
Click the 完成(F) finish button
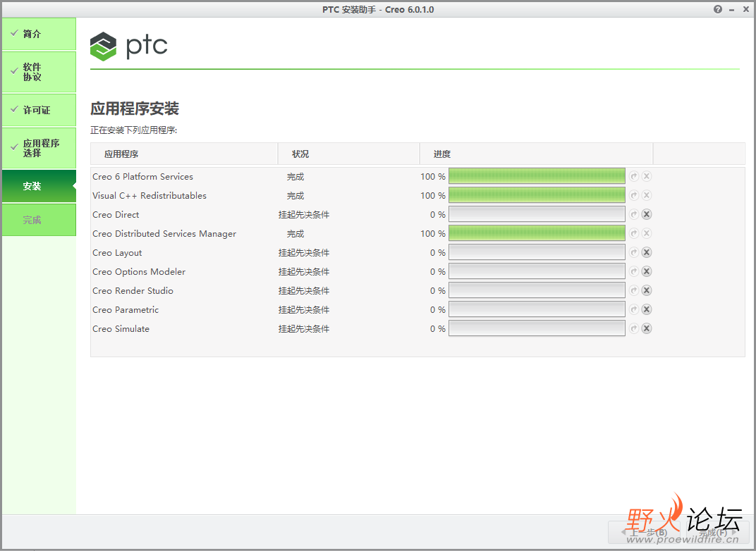tap(717, 532)
